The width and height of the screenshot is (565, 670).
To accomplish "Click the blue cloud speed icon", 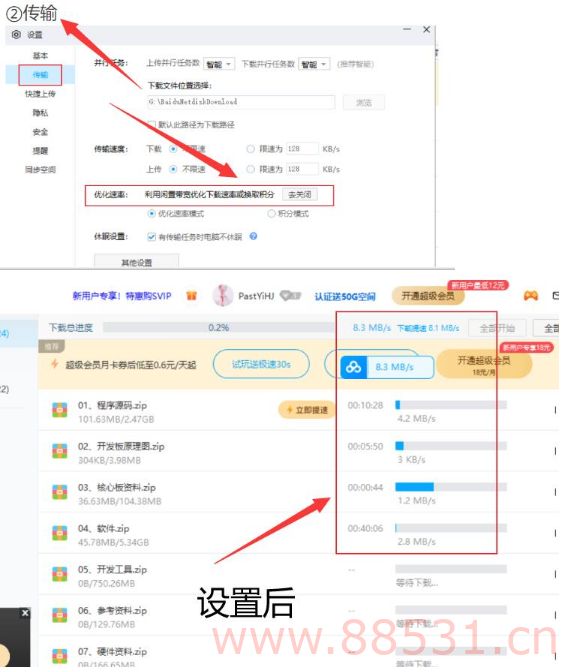I will (353, 367).
